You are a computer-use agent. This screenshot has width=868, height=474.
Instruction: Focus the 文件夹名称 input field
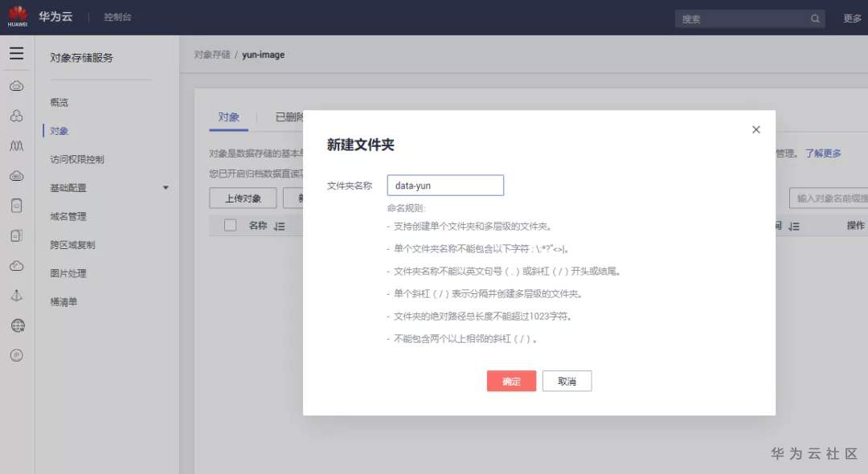(x=445, y=186)
